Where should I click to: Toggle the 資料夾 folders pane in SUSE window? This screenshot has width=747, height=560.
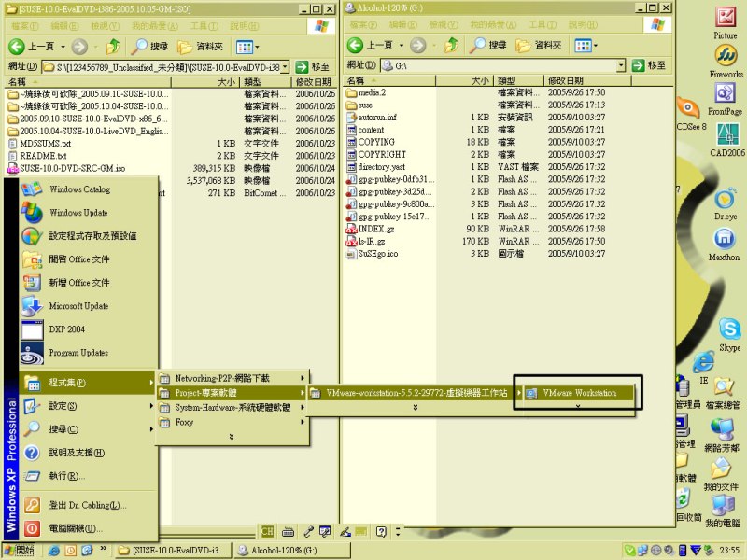(200, 46)
